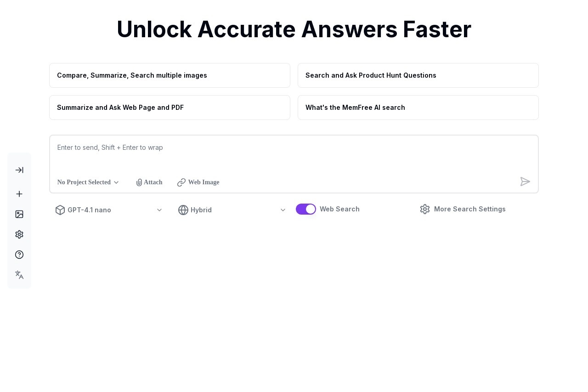
Task: Open help question mark icon
Action: (x=19, y=255)
